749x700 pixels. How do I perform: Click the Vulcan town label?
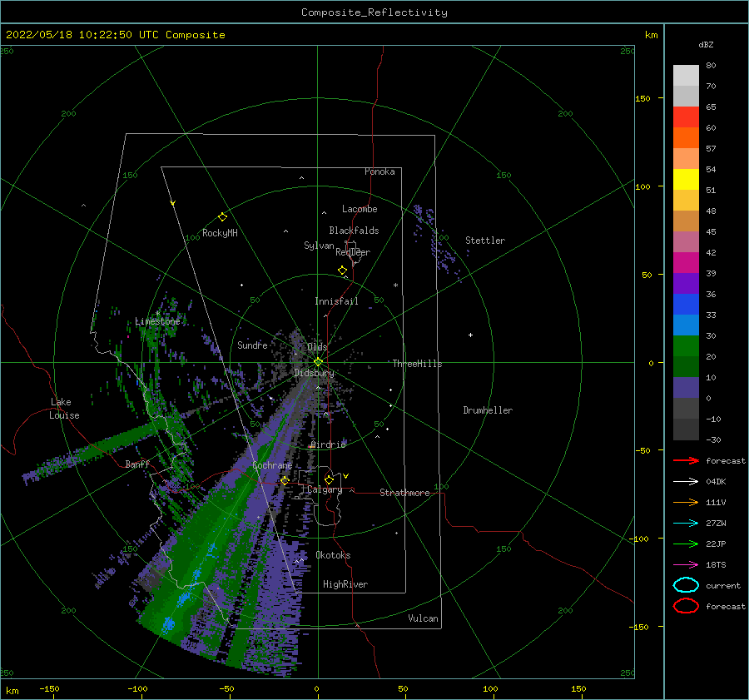423,618
